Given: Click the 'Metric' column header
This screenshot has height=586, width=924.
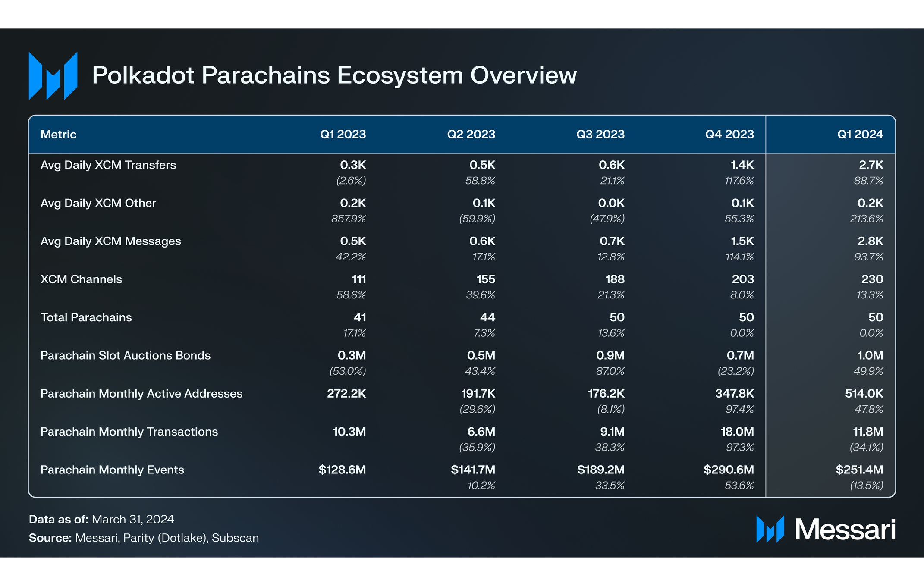Looking at the screenshot, I should [x=58, y=135].
